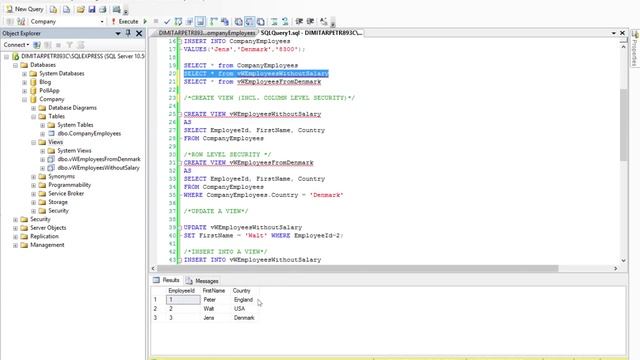Open Object Explorer window position dropdown arrow
Screen dimensions: 640x360
pos(118,33)
